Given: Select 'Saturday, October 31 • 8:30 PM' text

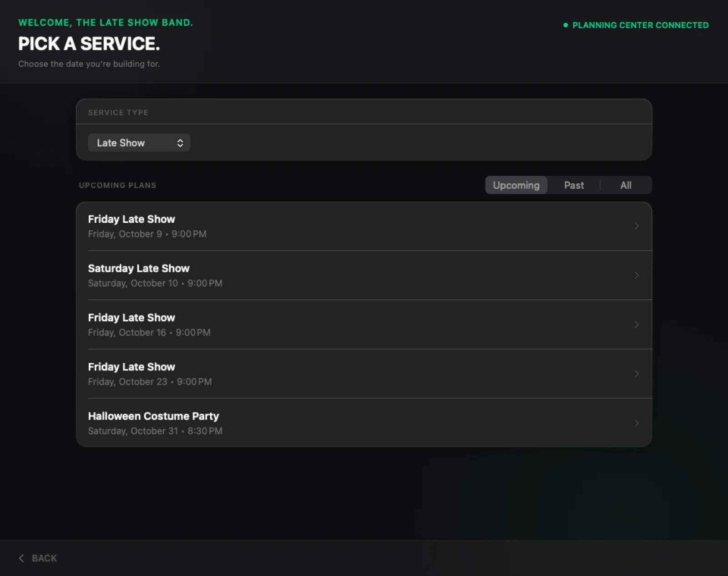Looking at the screenshot, I should point(155,431).
